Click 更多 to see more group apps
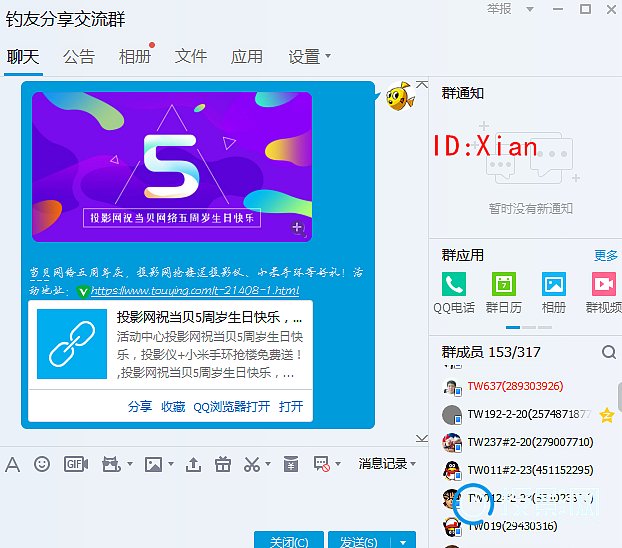 coord(606,255)
